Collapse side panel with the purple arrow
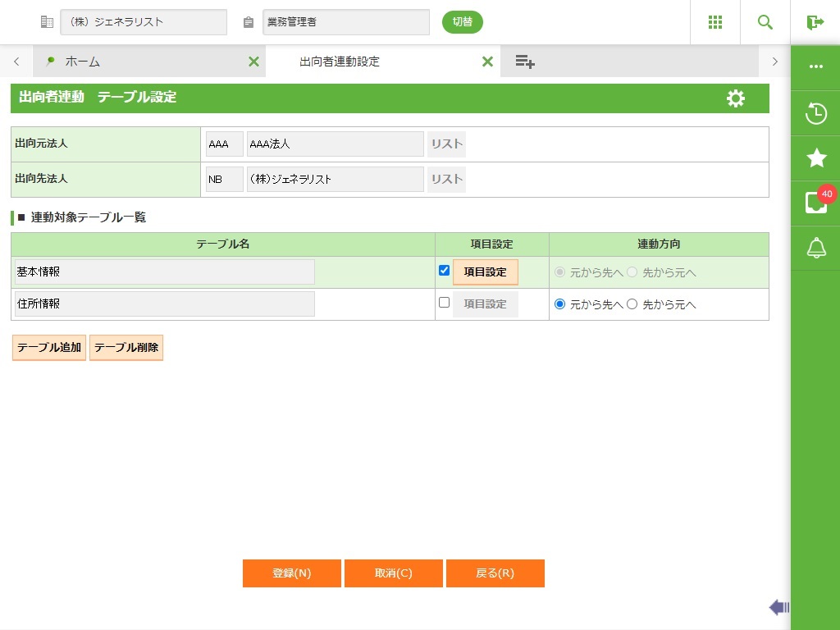 pyautogui.click(x=778, y=607)
